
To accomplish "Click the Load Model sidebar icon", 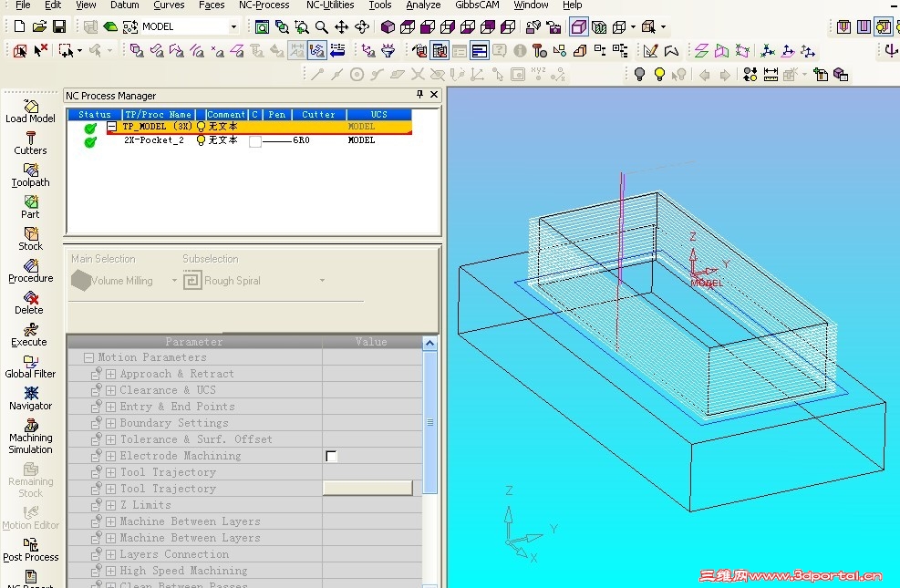I will [x=30, y=112].
